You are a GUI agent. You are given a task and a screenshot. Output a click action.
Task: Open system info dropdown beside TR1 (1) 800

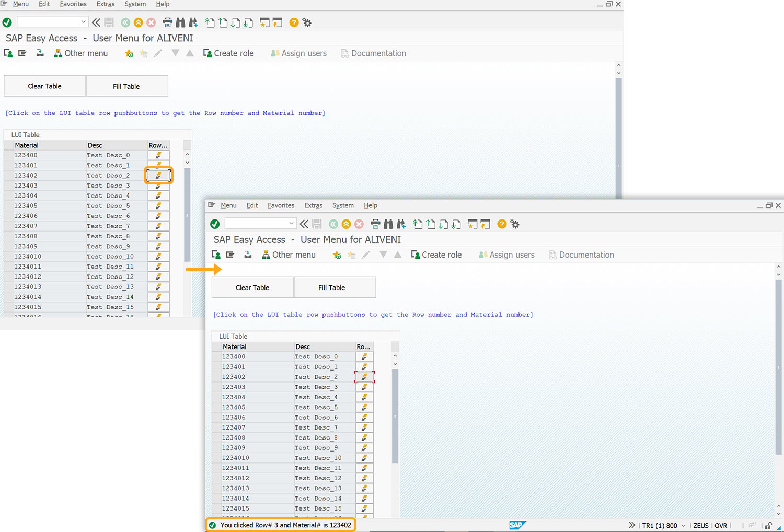[683, 525]
